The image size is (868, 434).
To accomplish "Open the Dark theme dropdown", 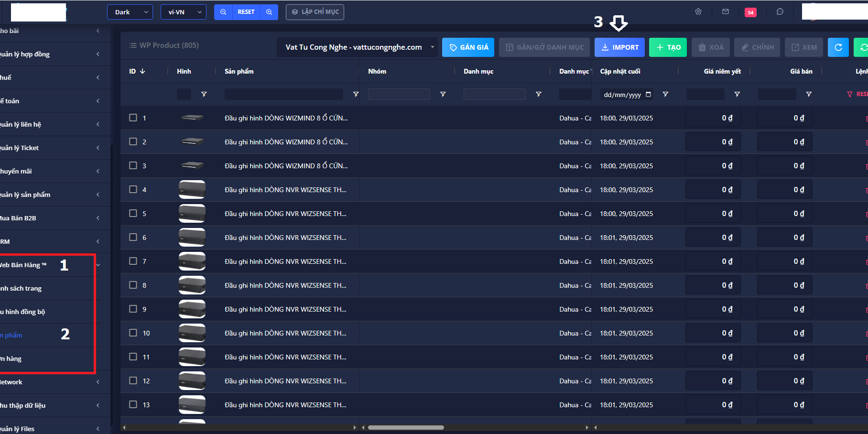I will [130, 12].
